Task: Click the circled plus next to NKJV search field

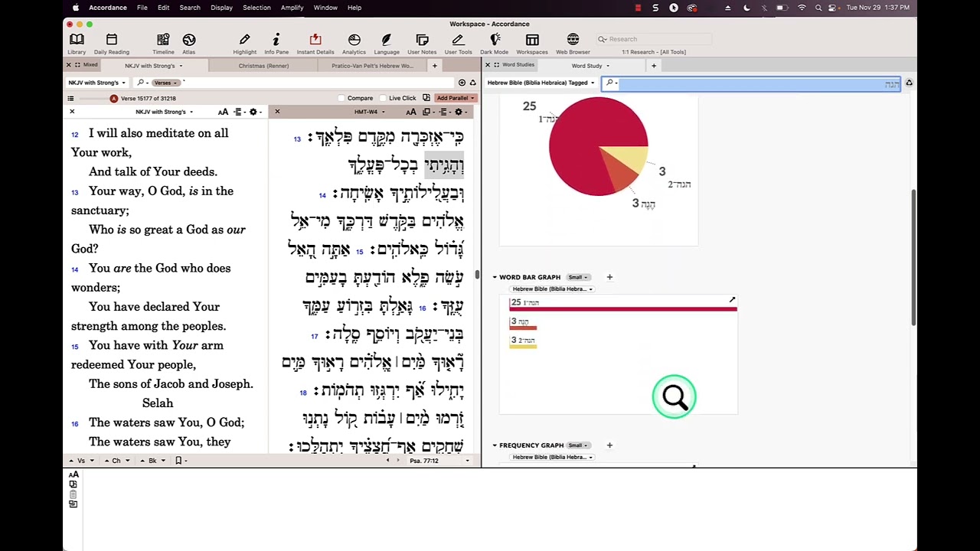Action: 462,83
